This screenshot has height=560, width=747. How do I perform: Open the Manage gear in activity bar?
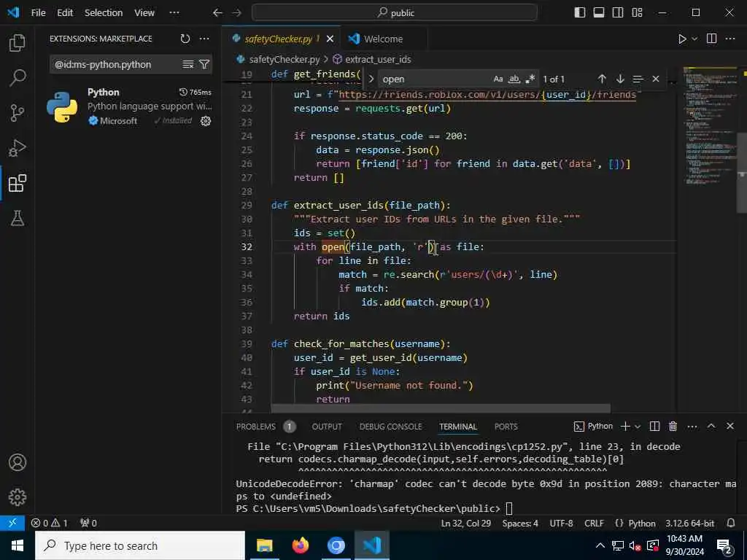(18, 497)
